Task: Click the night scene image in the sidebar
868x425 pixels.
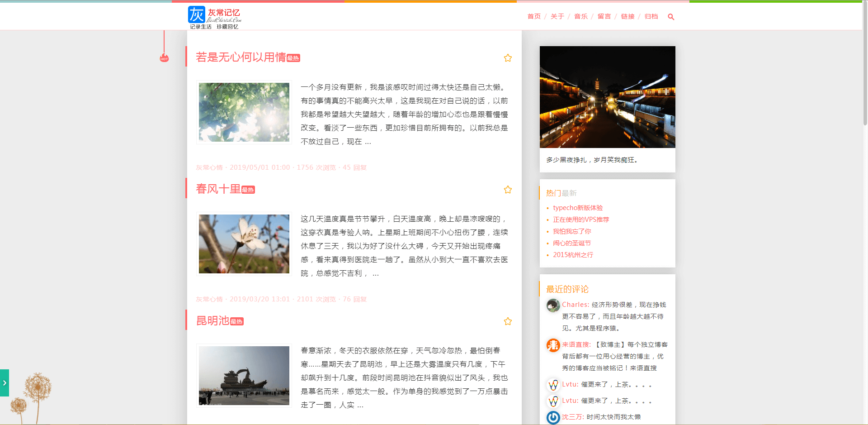Action: [x=607, y=97]
